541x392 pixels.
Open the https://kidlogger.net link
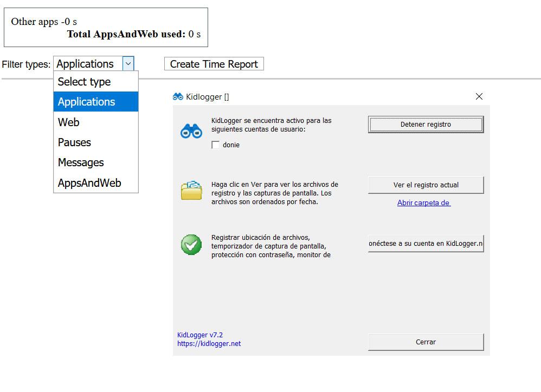point(209,343)
